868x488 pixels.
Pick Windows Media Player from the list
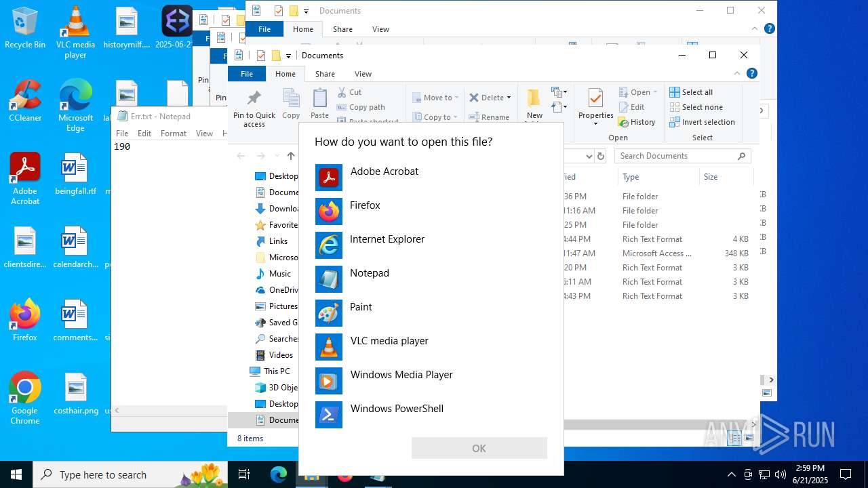(431, 381)
